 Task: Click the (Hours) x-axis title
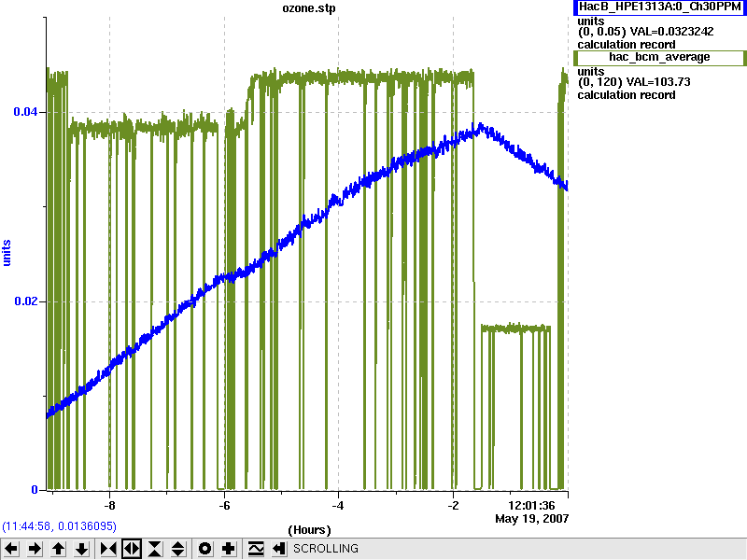coord(309,530)
